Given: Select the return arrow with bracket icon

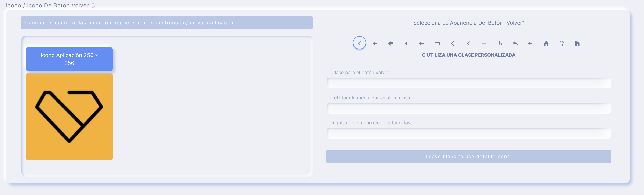Looking at the screenshot, I should [437, 43].
